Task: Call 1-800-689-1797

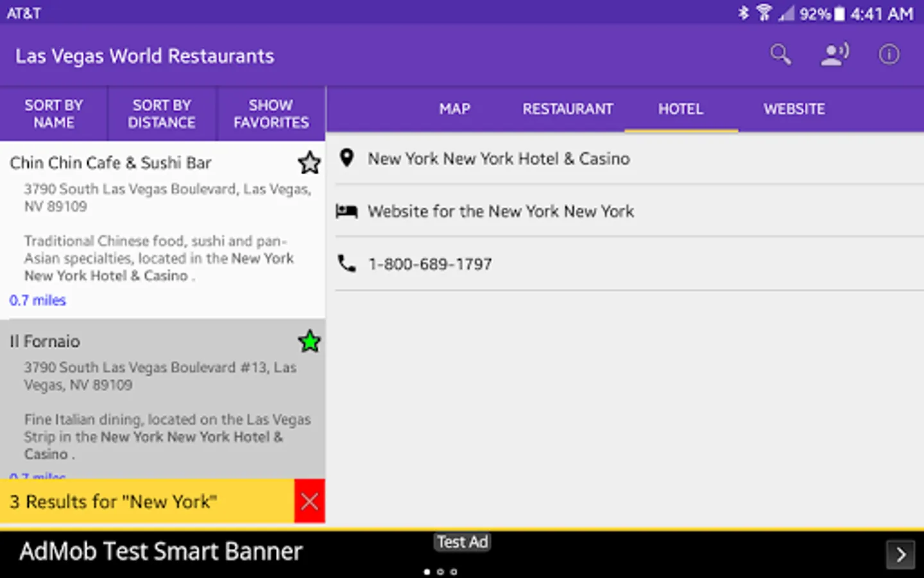Action: [x=629, y=264]
